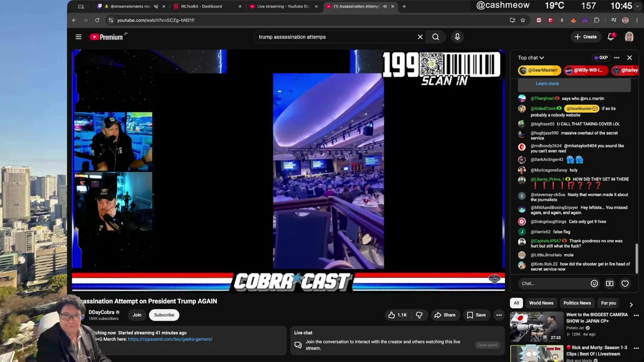Click video title Assassination Attempt on President Trump
Image resolution: width=644 pixels, height=362 pixels.
tap(147, 301)
